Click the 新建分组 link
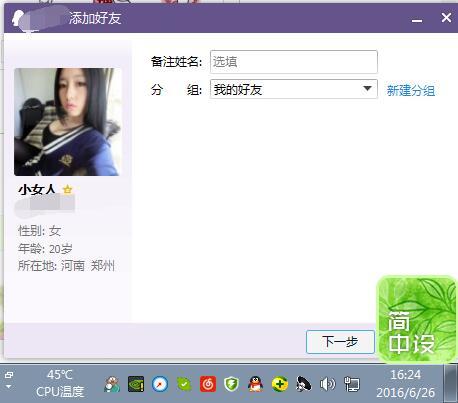 [411, 90]
